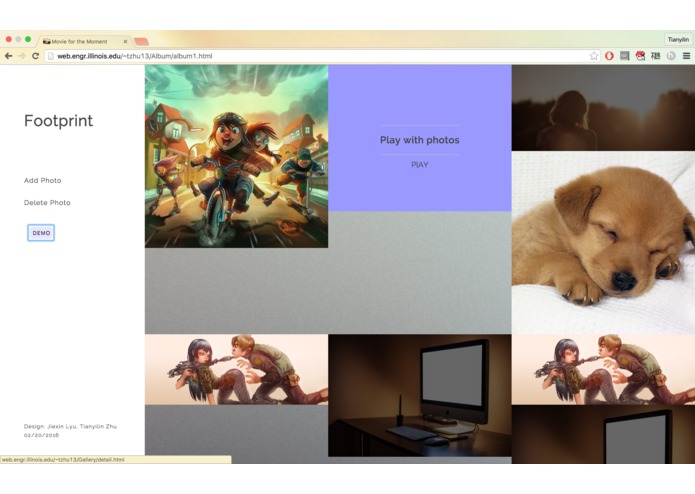This screenshot has width=695, height=494.
Task: Click the Footprint site title
Action: pos(59,121)
